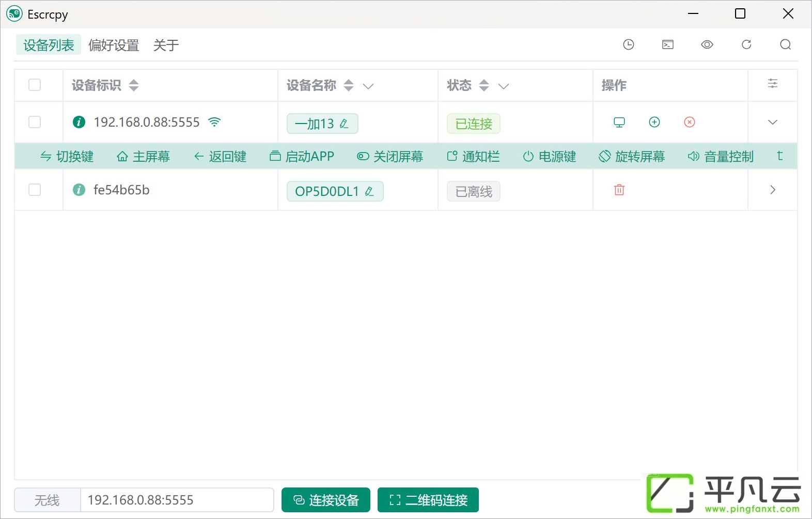
Task: Click 启动APP in control bar
Action: [302, 156]
